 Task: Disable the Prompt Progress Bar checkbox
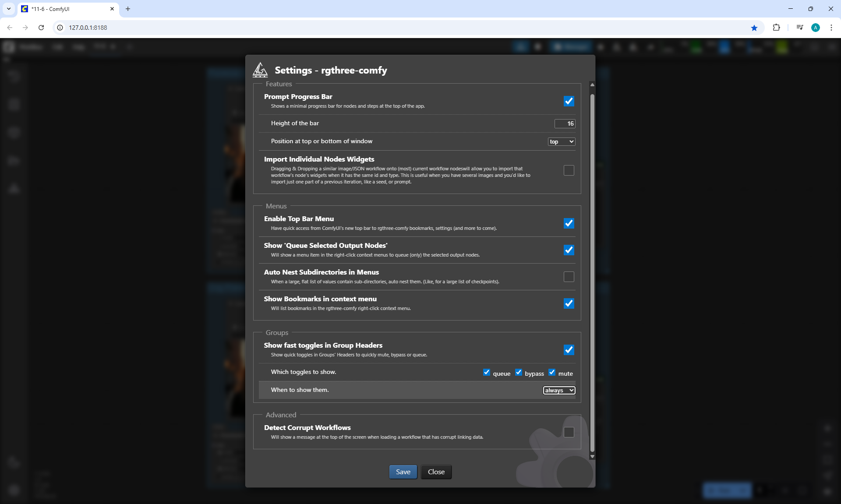(x=569, y=101)
